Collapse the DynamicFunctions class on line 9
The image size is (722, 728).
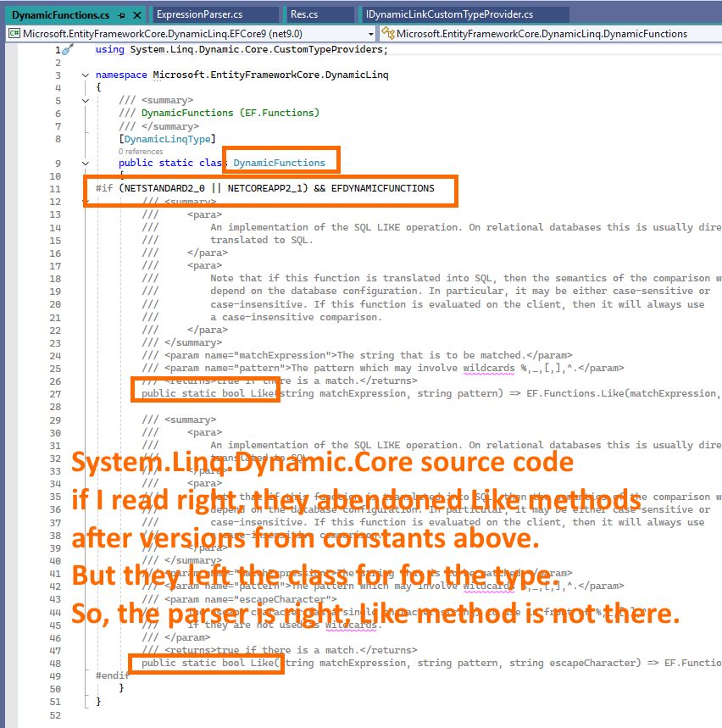pos(86,163)
